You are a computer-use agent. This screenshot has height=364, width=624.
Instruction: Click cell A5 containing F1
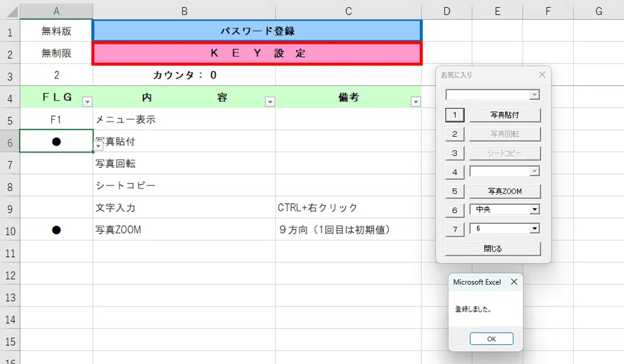(56, 119)
